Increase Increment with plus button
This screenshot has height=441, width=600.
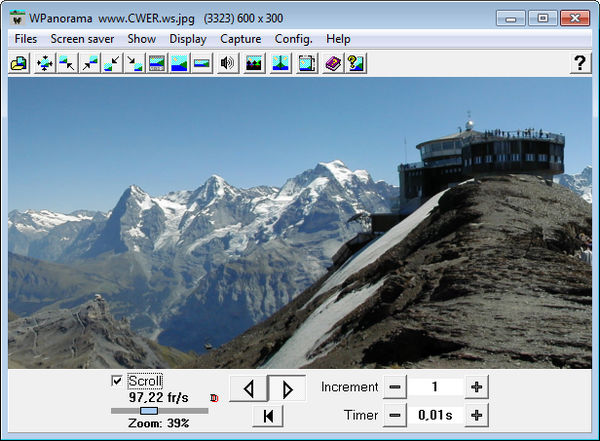[476, 387]
